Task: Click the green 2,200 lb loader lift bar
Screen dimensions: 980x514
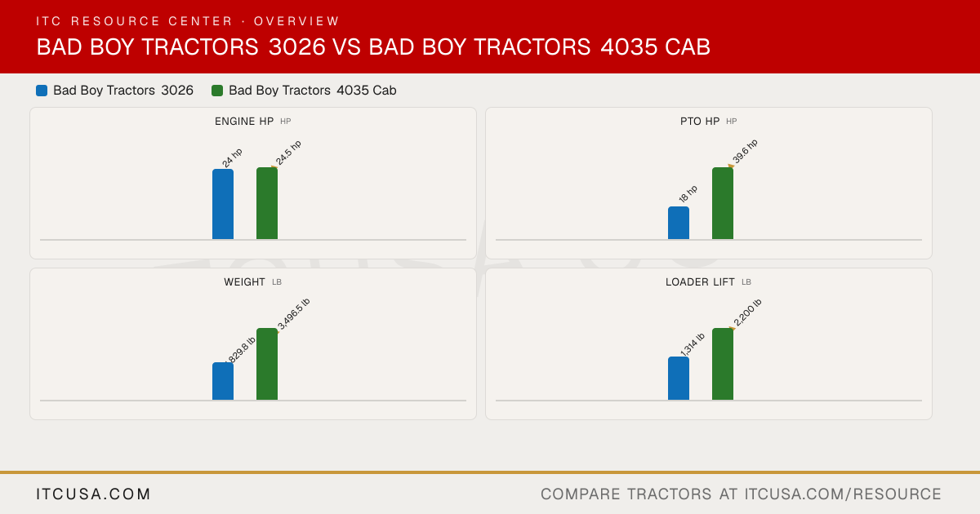Action: coord(723,364)
